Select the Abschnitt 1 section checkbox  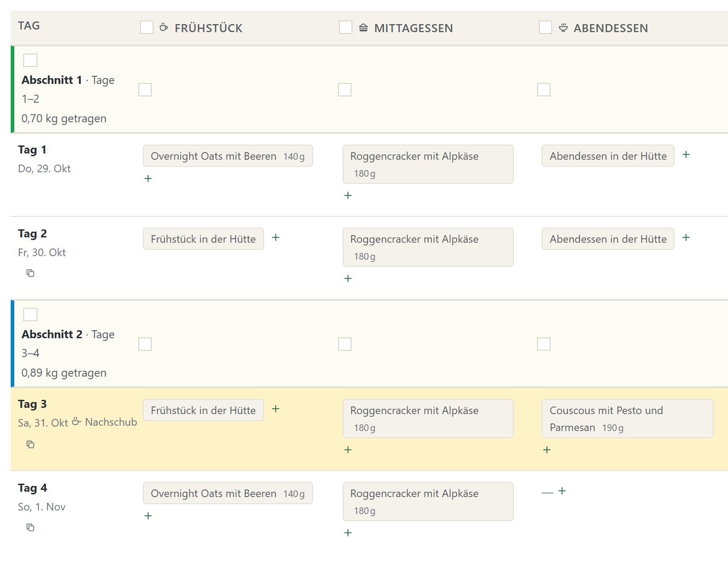point(30,60)
